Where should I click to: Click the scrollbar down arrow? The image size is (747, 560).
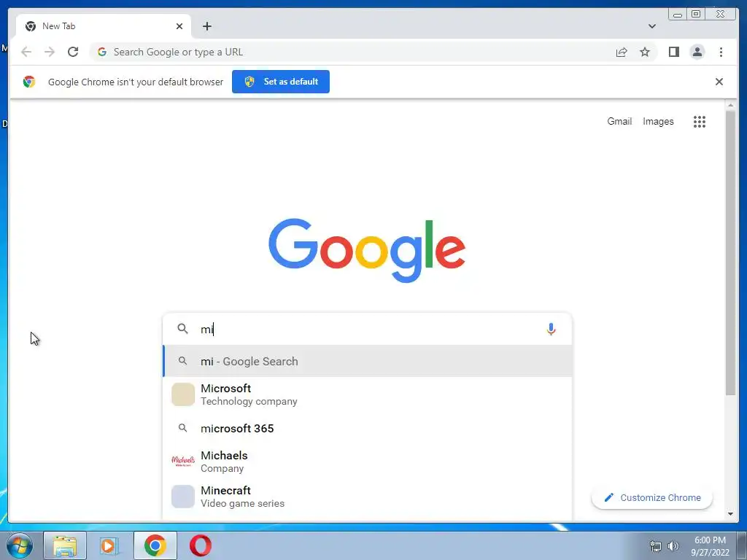point(730,514)
